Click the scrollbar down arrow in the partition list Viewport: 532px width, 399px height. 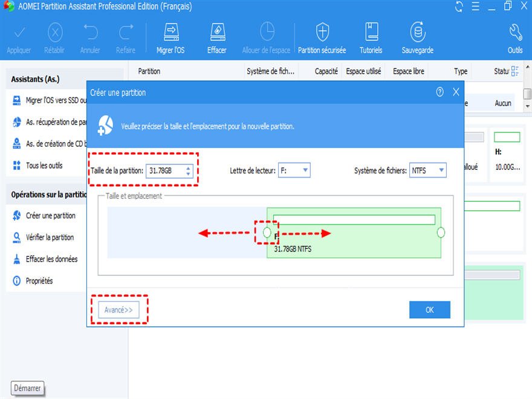click(528, 106)
